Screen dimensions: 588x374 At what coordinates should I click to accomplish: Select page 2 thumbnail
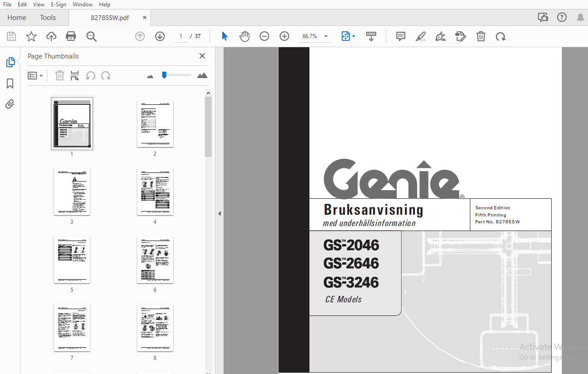click(155, 124)
